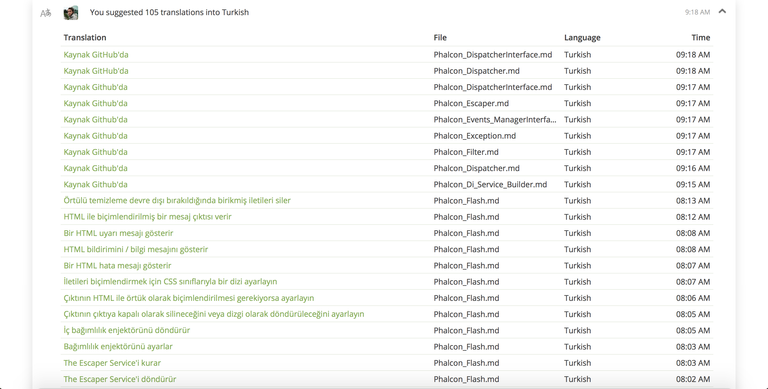This screenshot has height=389, width=768.
Task: Click the user avatar thumbnail
Action: [71, 13]
